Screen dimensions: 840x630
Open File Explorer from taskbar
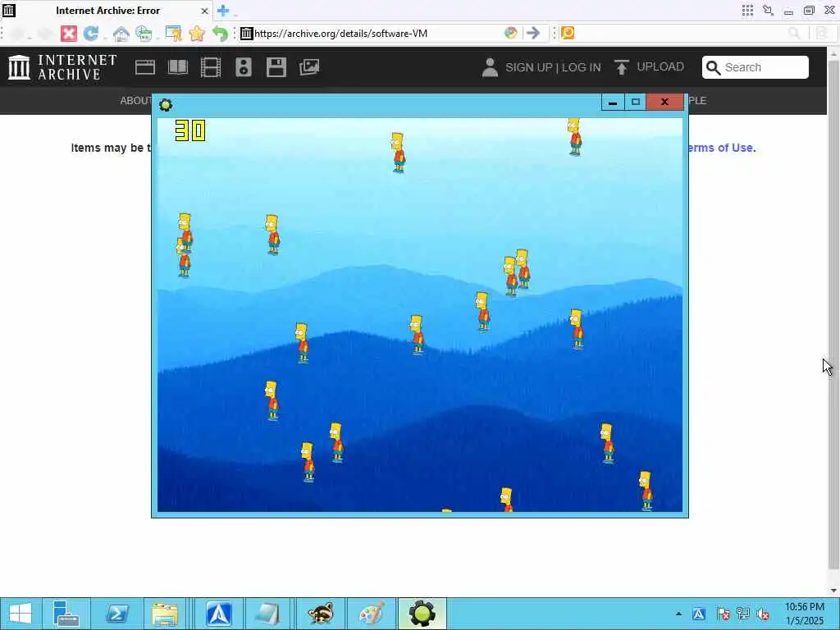coord(165,614)
